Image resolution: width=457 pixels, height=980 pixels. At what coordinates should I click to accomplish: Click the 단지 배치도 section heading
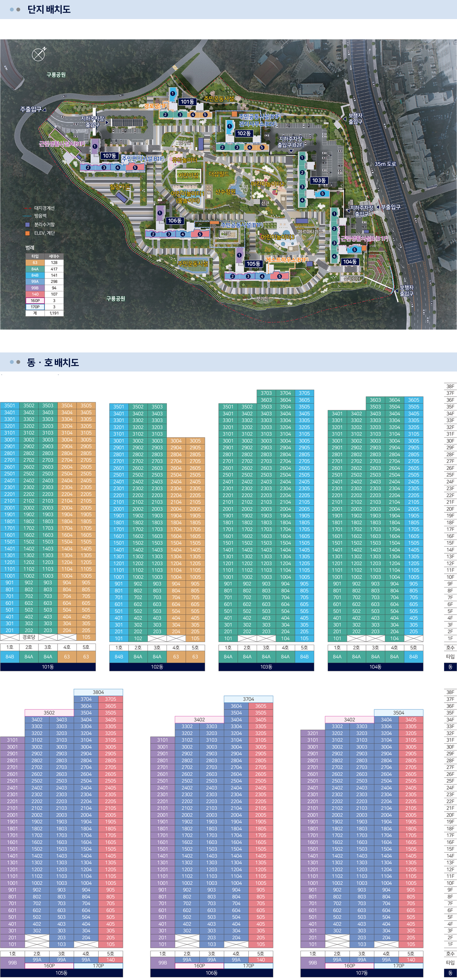click(x=49, y=10)
